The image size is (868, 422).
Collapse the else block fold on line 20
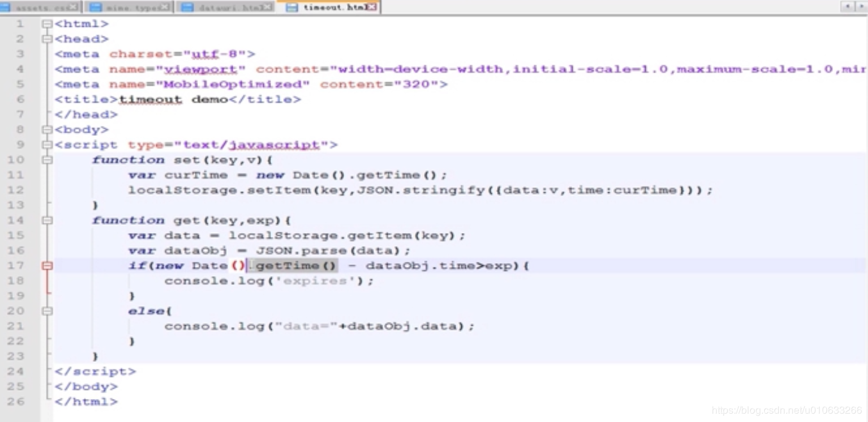(47, 311)
